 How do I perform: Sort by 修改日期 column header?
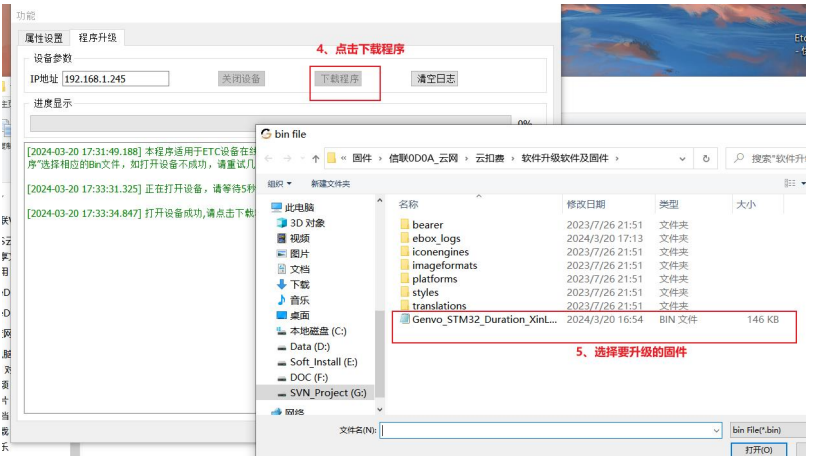(585, 205)
